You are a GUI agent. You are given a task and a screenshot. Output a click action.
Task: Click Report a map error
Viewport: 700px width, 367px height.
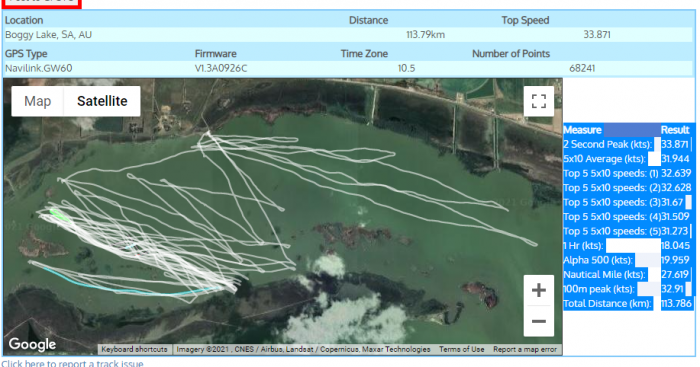525,350
